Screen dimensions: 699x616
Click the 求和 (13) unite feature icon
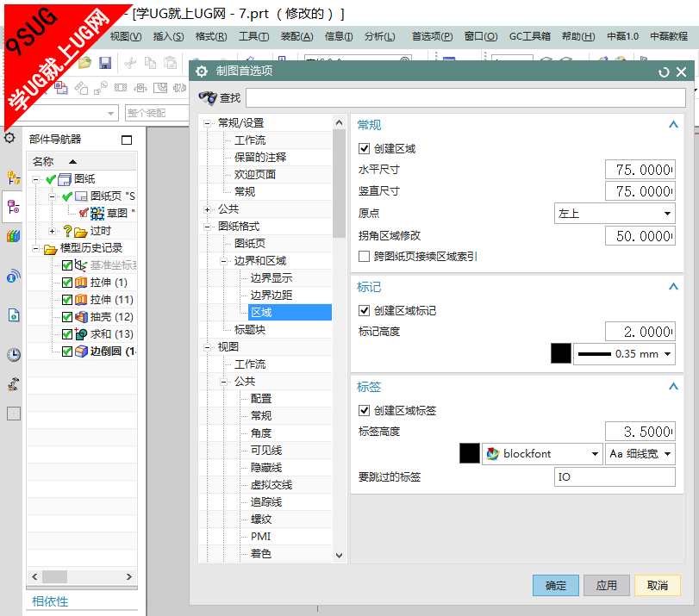(81, 334)
